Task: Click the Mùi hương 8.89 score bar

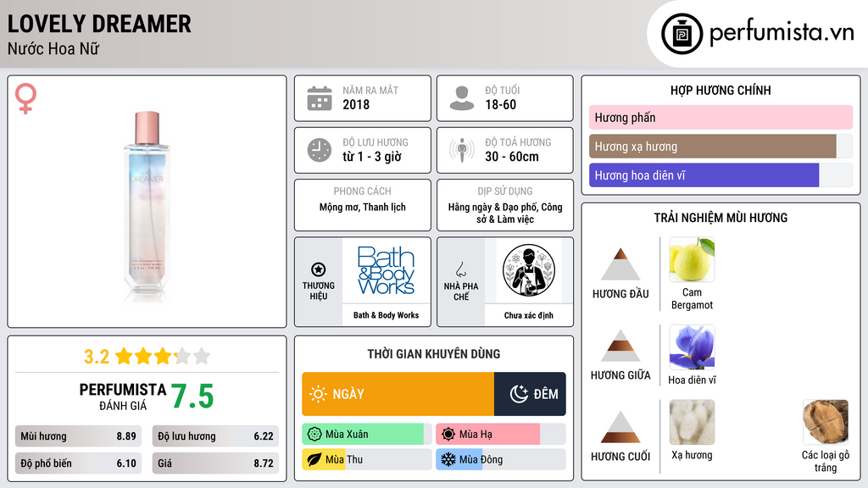Action: pos(78,436)
